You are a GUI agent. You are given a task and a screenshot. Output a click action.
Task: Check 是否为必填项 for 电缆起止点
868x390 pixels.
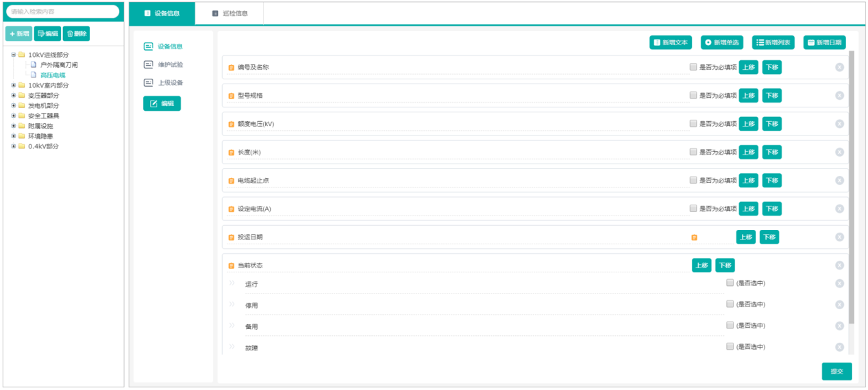coord(693,180)
